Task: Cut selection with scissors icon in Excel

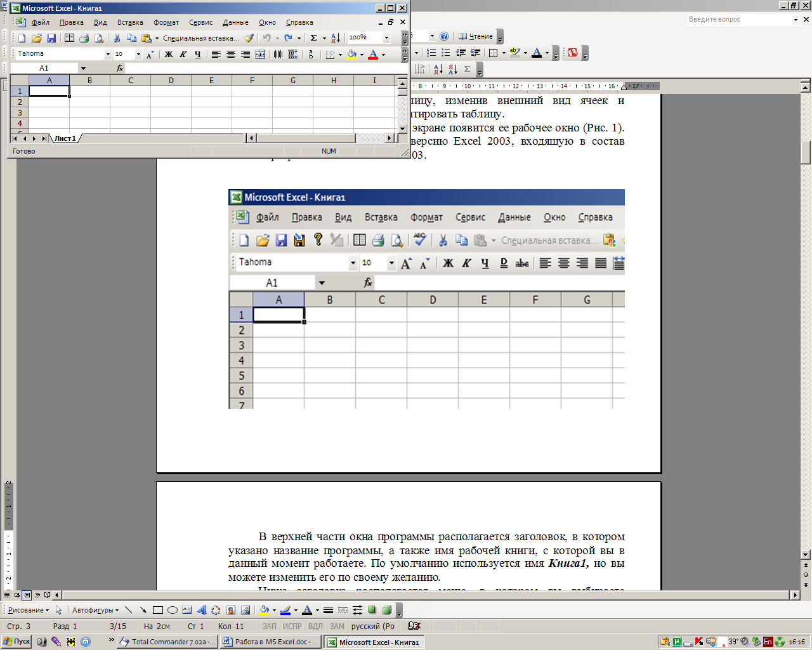Action: pos(117,38)
